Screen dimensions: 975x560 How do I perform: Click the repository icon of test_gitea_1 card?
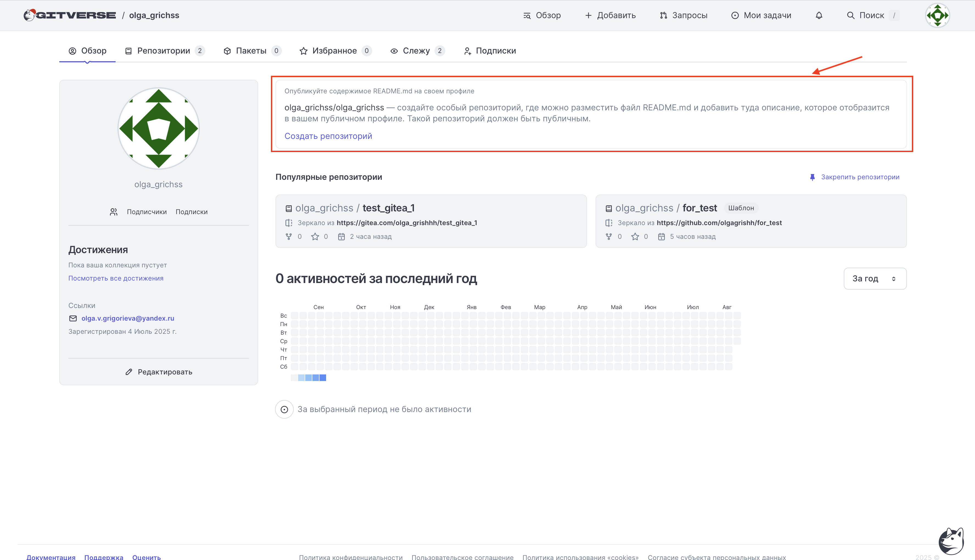tap(289, 208)
